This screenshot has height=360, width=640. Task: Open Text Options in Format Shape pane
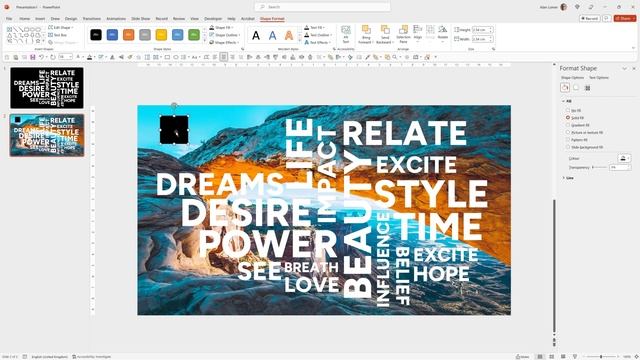point(599,78)
